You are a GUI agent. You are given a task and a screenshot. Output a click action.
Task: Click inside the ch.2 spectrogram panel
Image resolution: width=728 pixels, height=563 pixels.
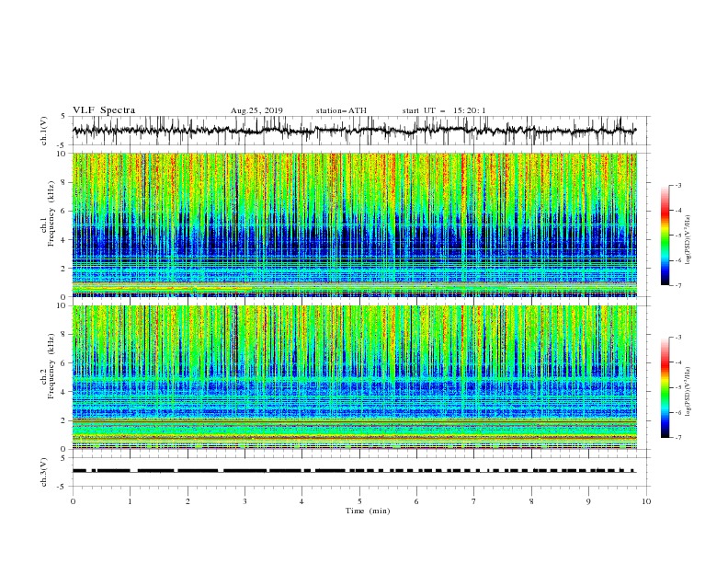[355, 377]
